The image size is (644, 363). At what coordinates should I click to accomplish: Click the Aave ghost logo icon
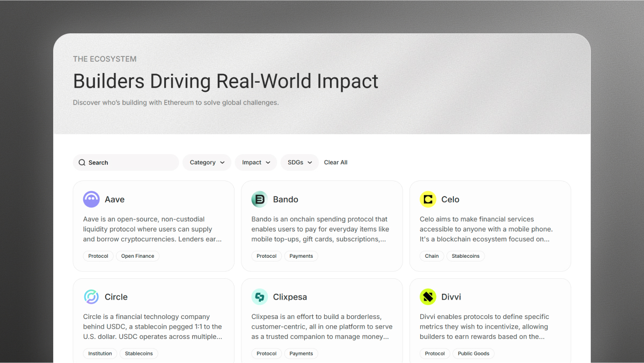pyautogui.click(x=91, y=199)
